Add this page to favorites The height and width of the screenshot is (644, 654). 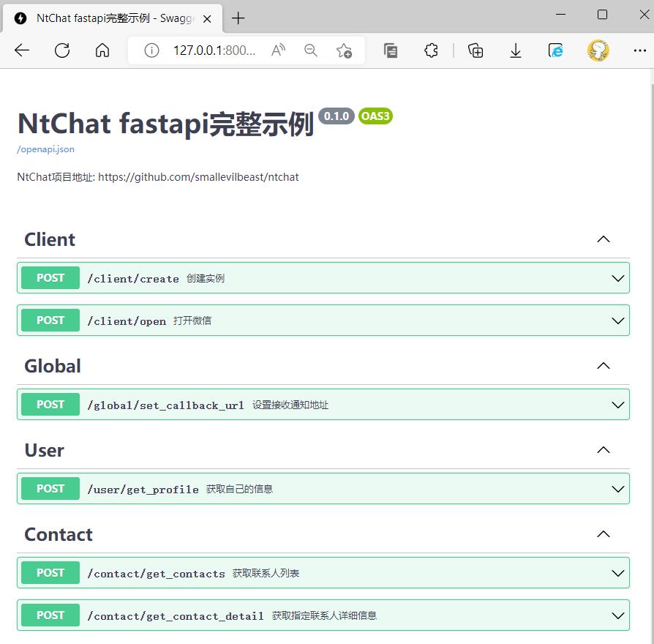tap(344, 50)
